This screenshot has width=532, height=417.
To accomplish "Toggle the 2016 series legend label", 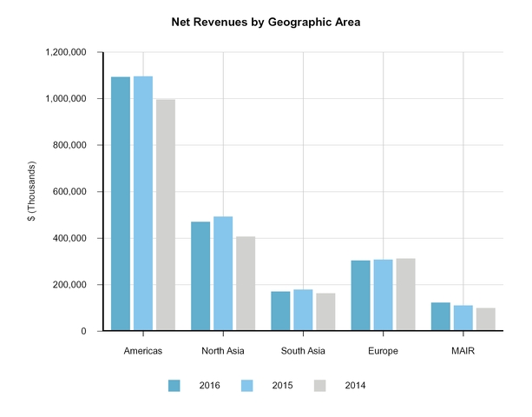I will pos(208,385).
